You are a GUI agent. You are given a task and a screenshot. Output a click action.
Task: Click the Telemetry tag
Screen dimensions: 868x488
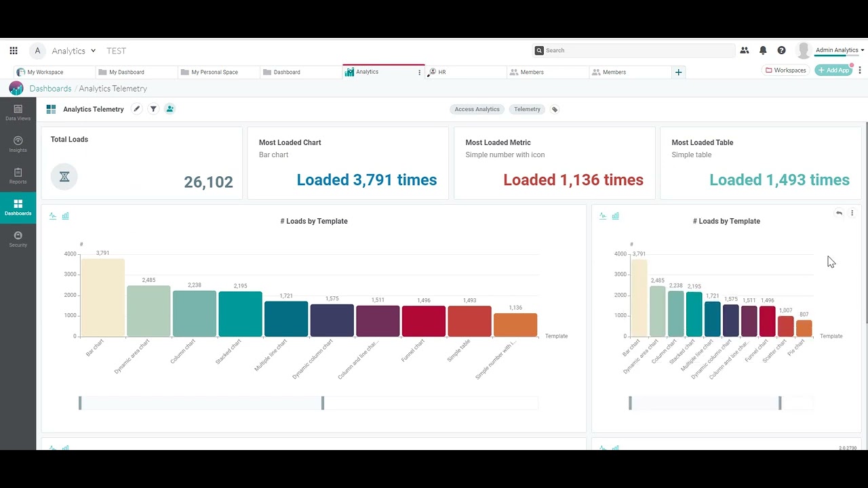pyautogui.click(x=527, y=109)
